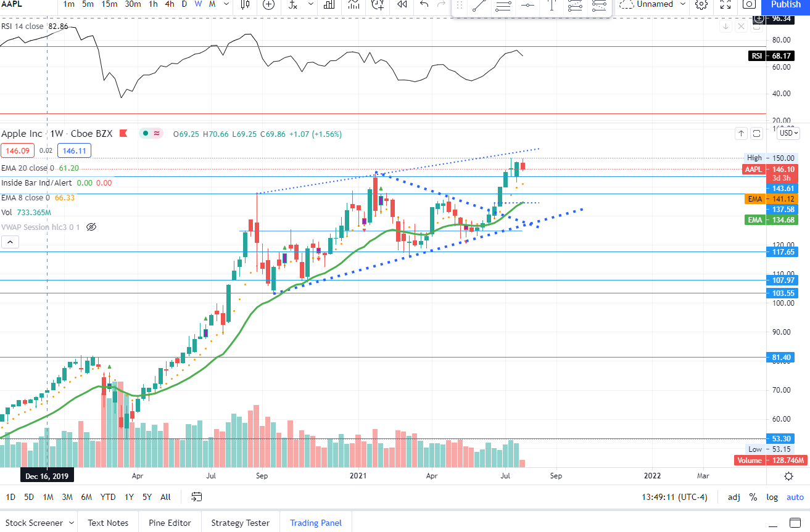Open the Text Notes tab

click(x=108, y=523)
